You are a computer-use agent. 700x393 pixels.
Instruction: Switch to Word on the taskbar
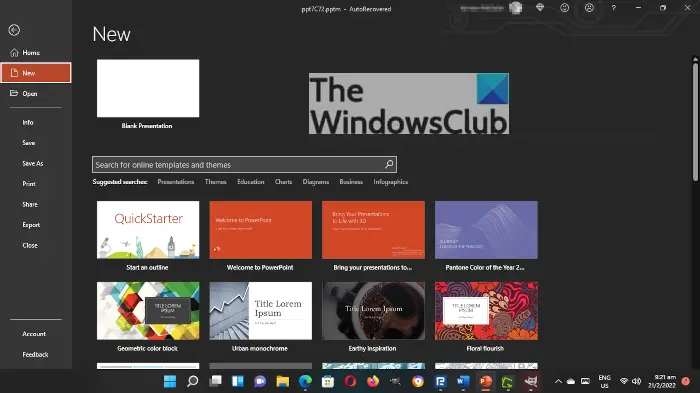pos(463,381)
